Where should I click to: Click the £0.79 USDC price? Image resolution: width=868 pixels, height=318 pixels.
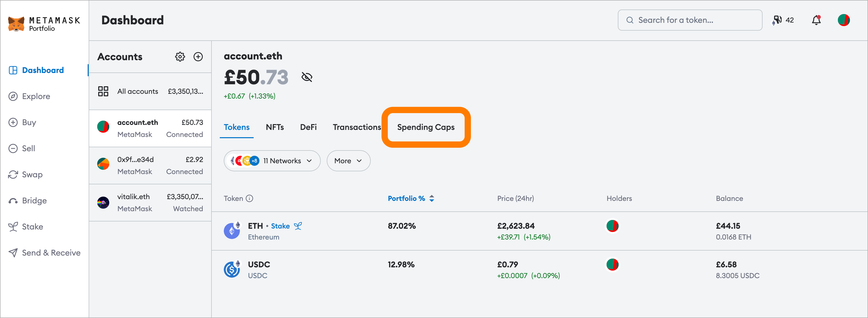pos(507,265)
